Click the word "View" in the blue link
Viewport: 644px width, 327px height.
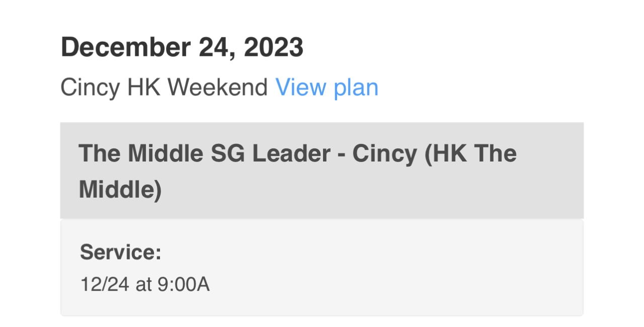[x=300, y=88]
